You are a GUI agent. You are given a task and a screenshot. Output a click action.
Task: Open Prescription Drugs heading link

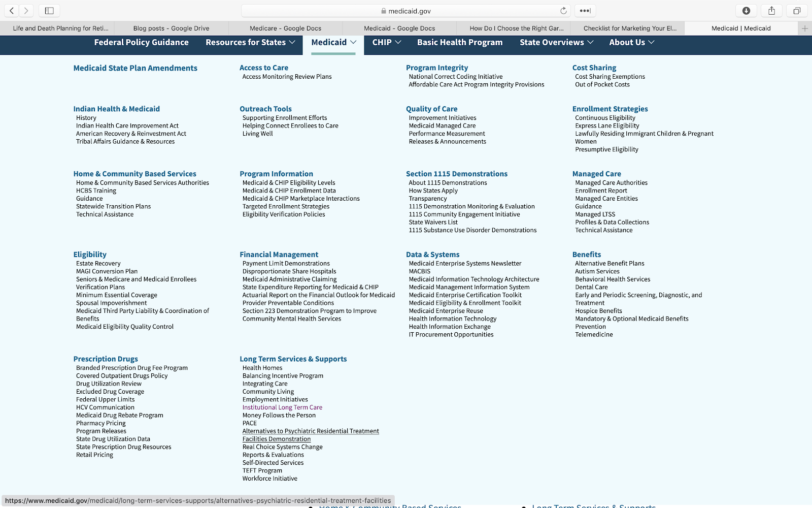pos(106,359)
